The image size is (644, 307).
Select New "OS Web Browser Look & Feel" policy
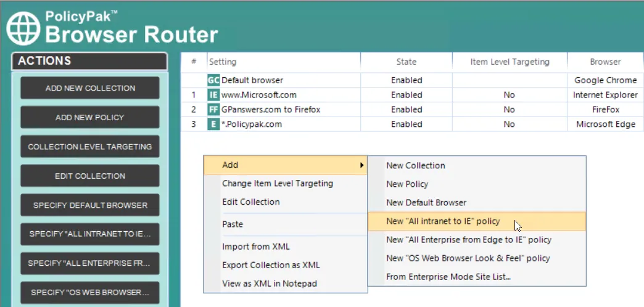pyautogui.click(x=476, y=258)
